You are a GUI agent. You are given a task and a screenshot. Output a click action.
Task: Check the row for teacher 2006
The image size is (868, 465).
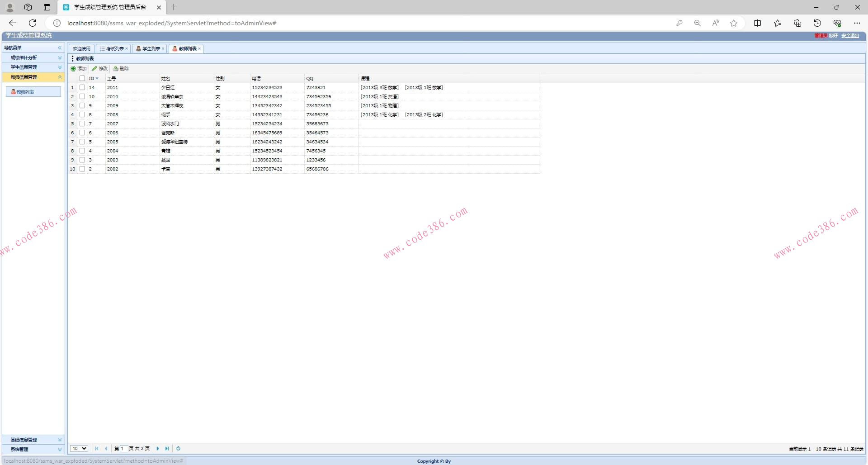[82, 133]
